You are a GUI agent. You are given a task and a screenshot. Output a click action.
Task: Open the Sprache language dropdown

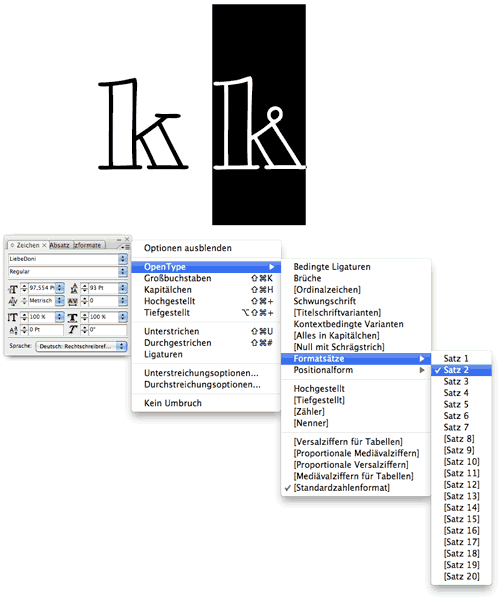[x=81, y=346]
